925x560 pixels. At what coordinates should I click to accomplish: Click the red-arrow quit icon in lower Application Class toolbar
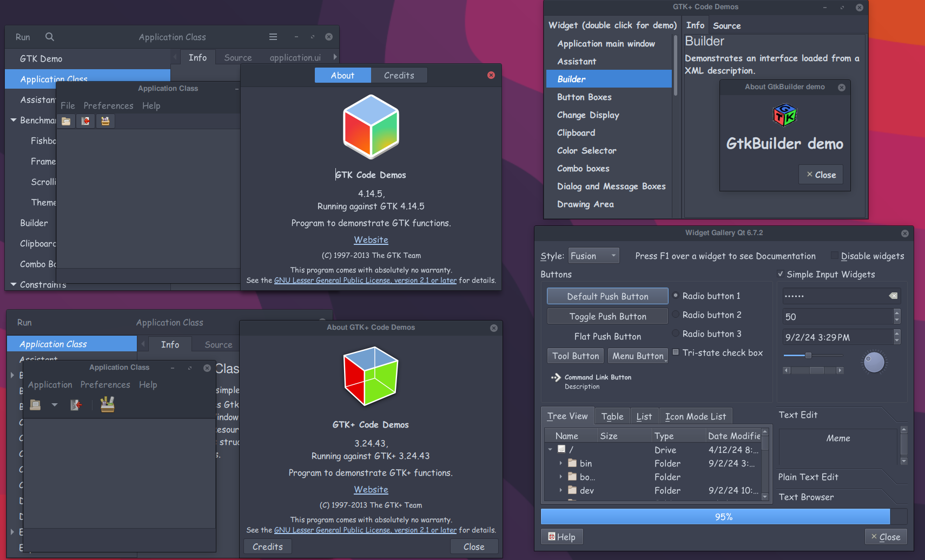click(76, 404)
